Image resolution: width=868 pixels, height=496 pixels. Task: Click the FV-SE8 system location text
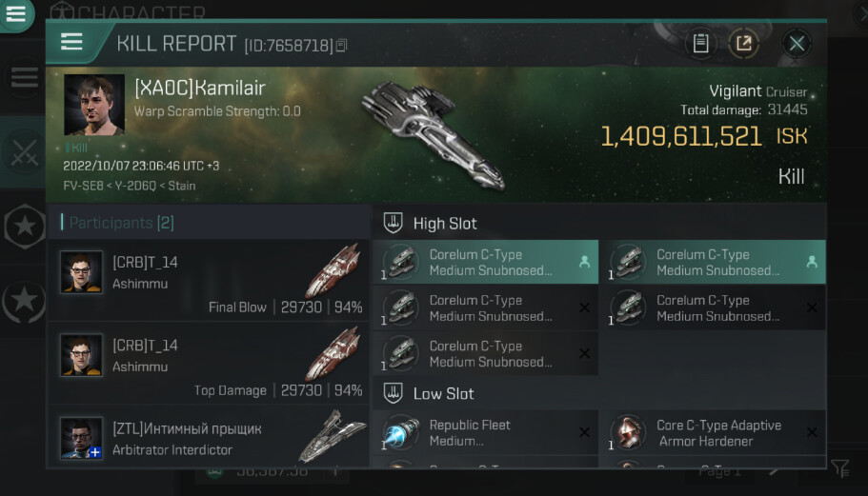(81, 186)
